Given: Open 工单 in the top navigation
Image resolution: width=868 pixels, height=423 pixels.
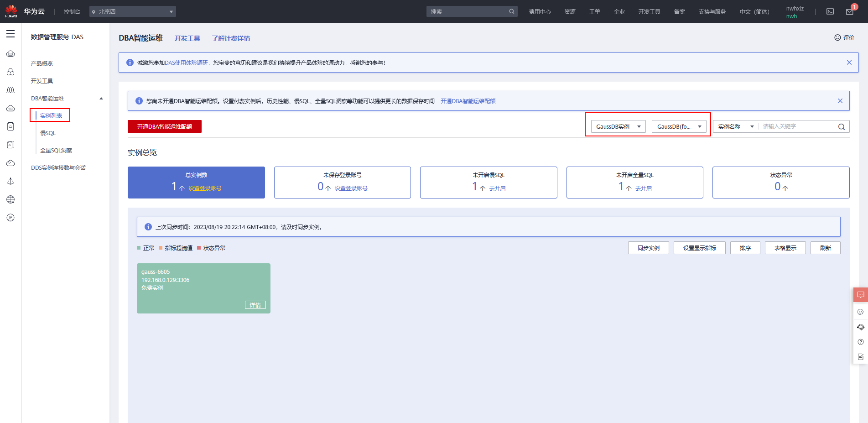Looking at the screenshot, I should [x=595, y=12].
